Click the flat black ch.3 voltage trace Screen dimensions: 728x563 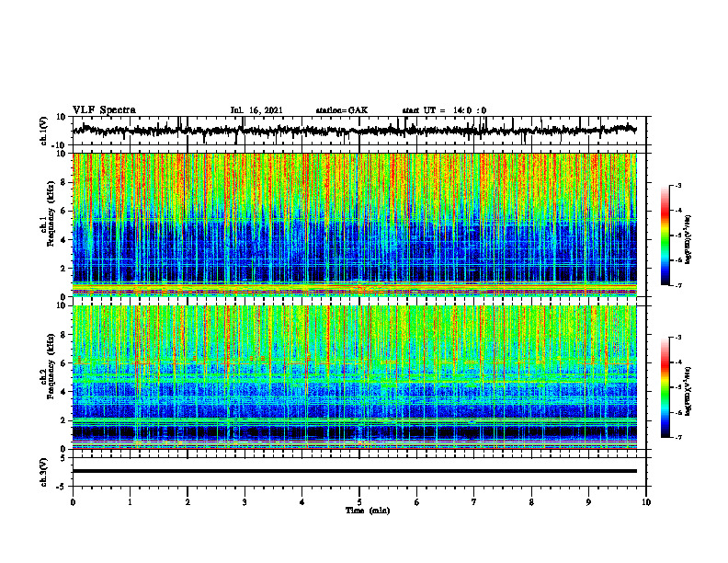coord(355,471)
